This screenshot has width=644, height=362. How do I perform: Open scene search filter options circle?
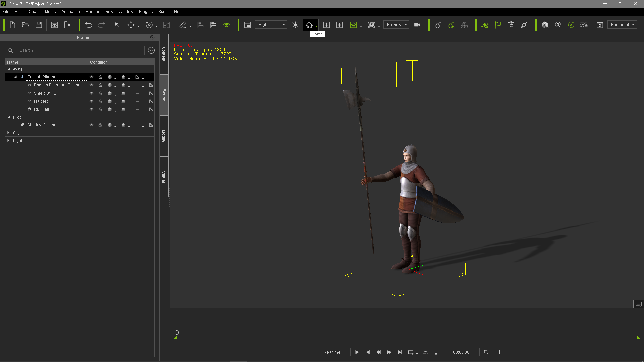click(x=151, y=50)
